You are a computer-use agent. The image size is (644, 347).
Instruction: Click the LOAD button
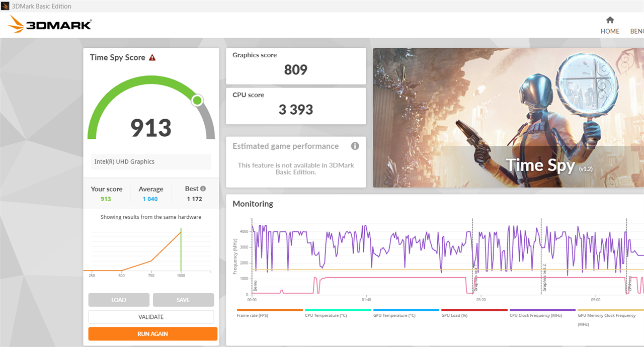pos(119,300)
